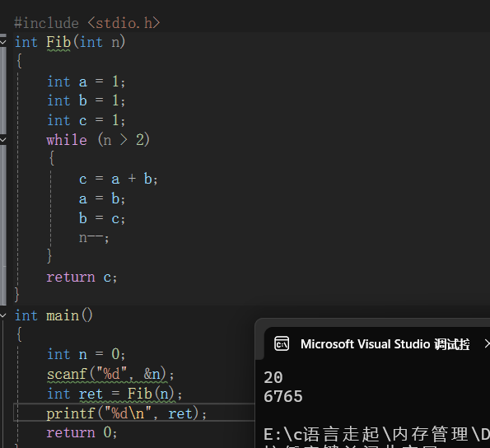The image size is (490, 448).
Task: Click the console input value 20
Action: tap(273, 377)
